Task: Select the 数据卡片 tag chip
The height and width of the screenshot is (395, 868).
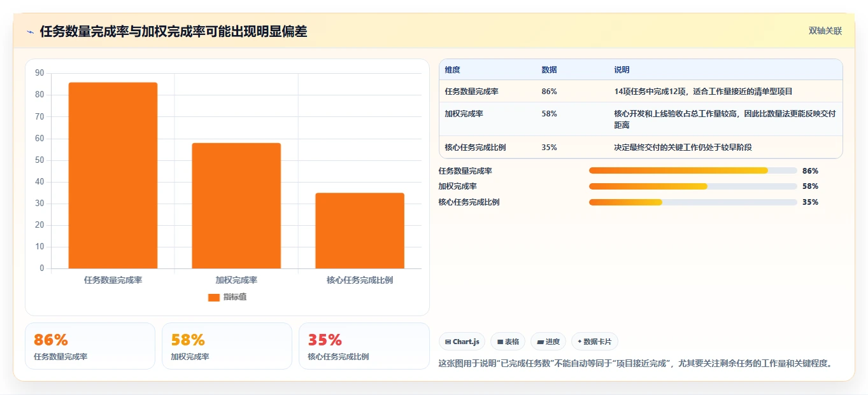Action: [x=595, y=342]
